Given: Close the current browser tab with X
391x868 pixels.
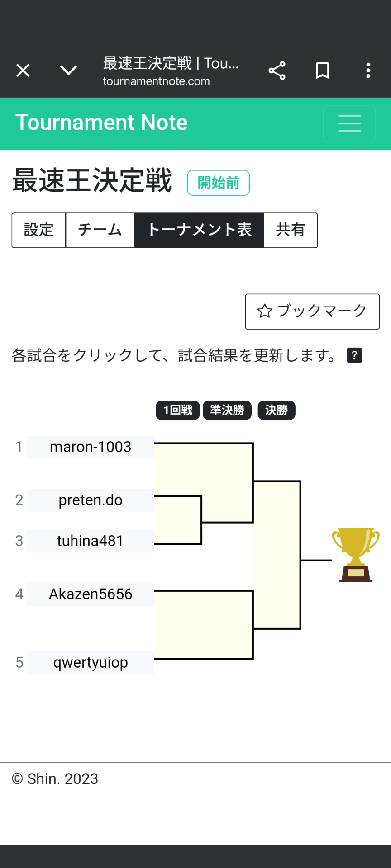Looking at the screenshot, I should click(23, 71).
